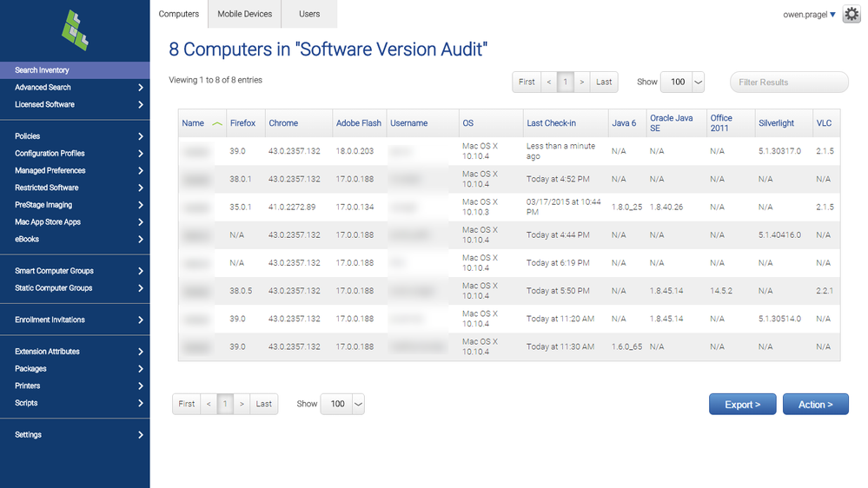
Task: Focus the Filter Results field
Action: click(x=789, y=82)
